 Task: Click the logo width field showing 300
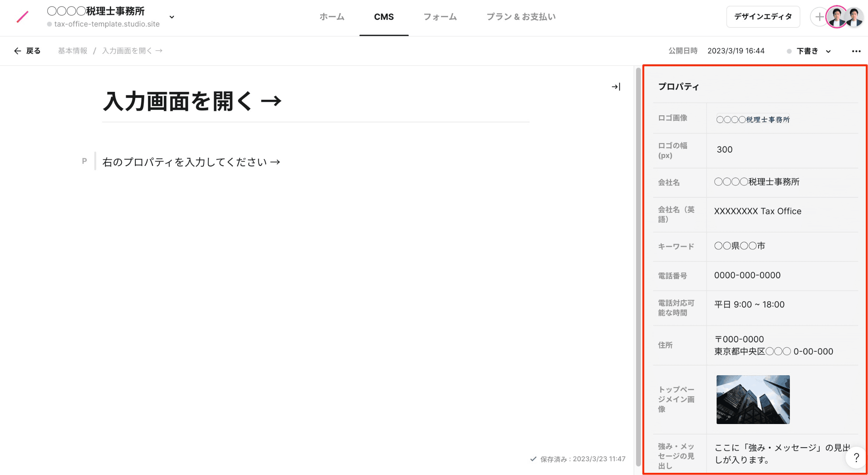[724, 150]
